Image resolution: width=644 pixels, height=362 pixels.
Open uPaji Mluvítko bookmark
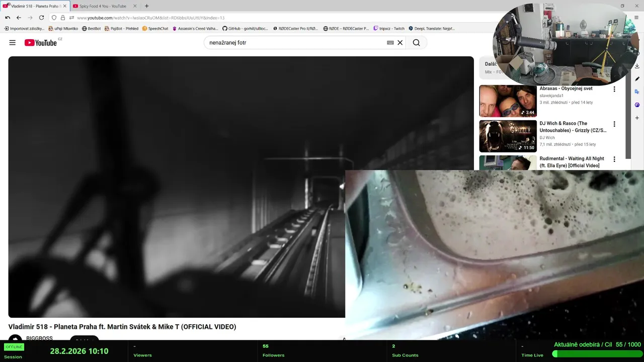(63, 29)
